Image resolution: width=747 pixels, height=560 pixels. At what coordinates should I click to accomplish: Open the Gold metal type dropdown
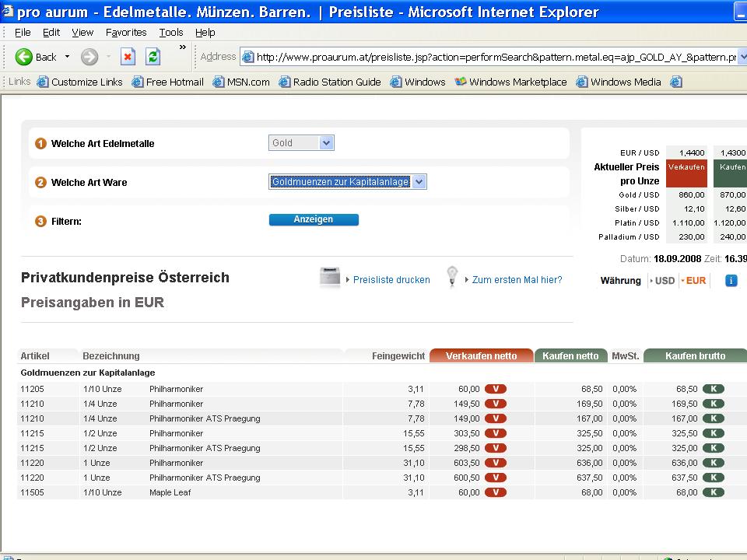(326, 143)
